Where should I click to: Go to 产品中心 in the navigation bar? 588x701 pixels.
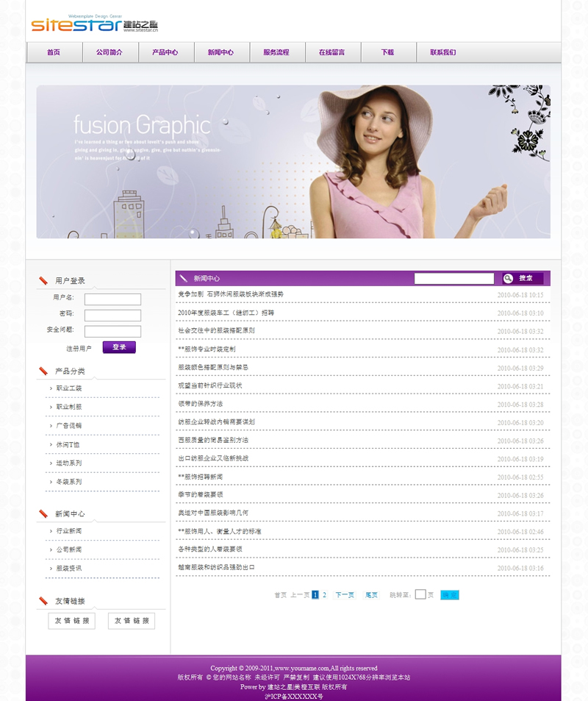pyautogui.click(x=165, y=53)
